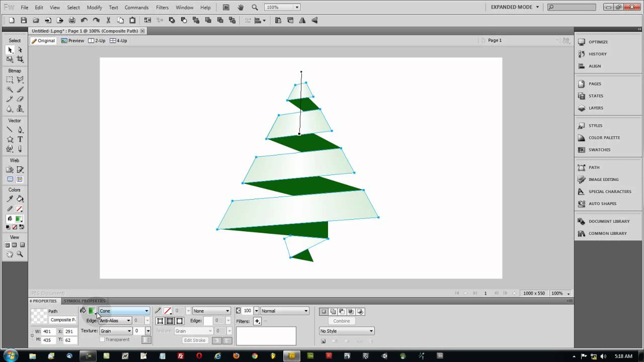The image size is (644, 362).
Task: Hide slices and hotspots
Action: (10, 179)
